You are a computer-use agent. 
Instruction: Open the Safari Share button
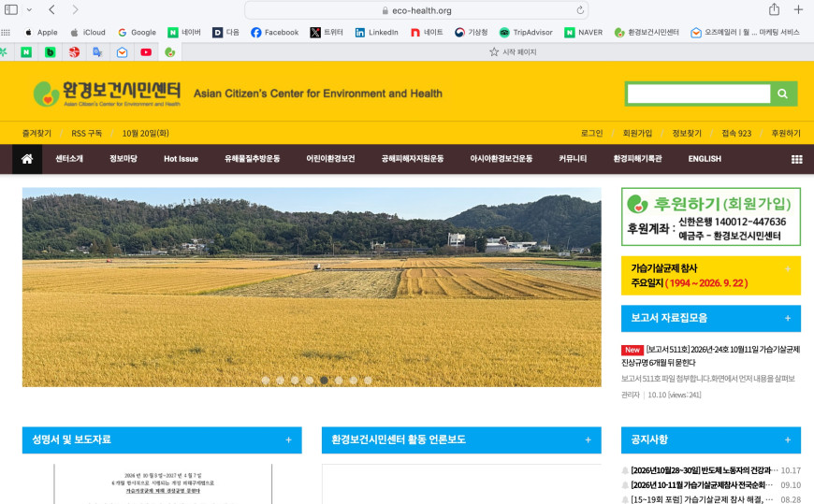(774, 9)
